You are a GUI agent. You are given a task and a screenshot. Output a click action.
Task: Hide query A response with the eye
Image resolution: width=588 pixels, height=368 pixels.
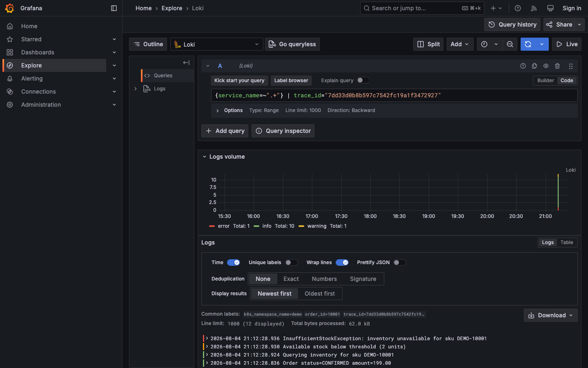click(546, 66)
